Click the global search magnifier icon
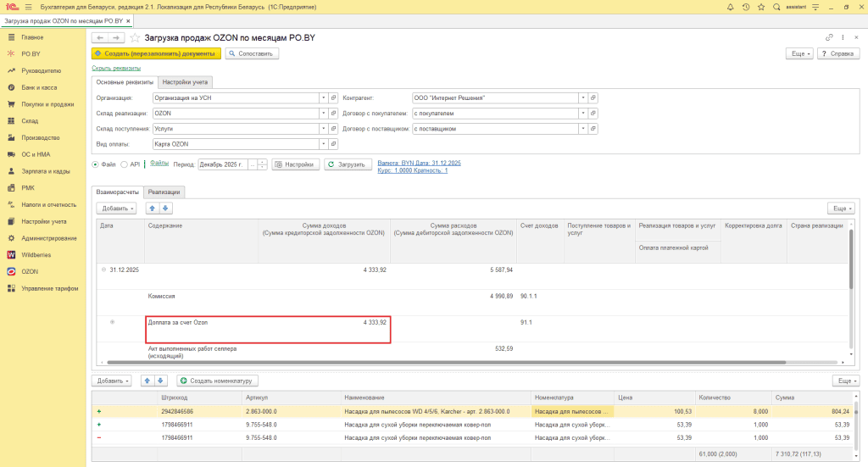 click(776, 7)
